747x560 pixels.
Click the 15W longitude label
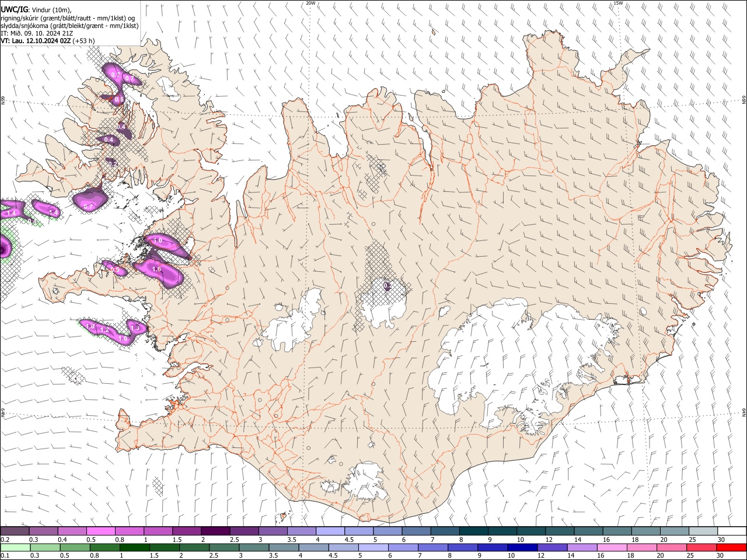click(x=618, y=3)
